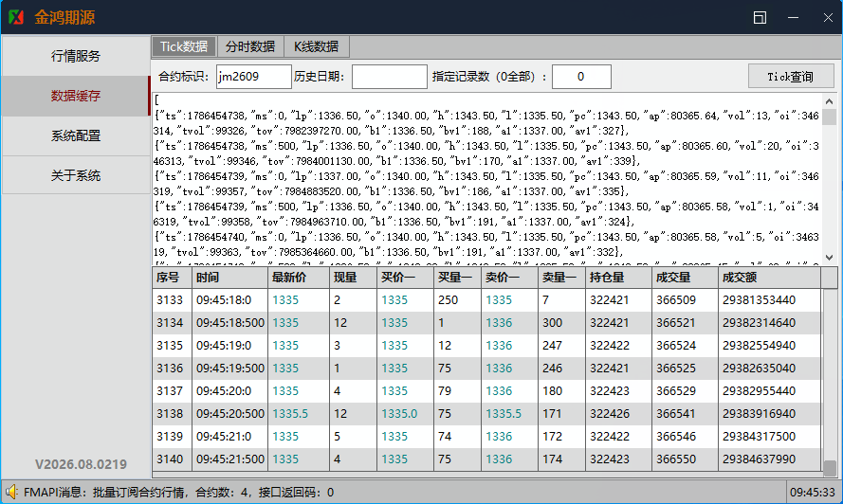Minimize the 金鸿期源 window
Image resolution: width=843 pixels, height=504 pixels.
point(793,18)
